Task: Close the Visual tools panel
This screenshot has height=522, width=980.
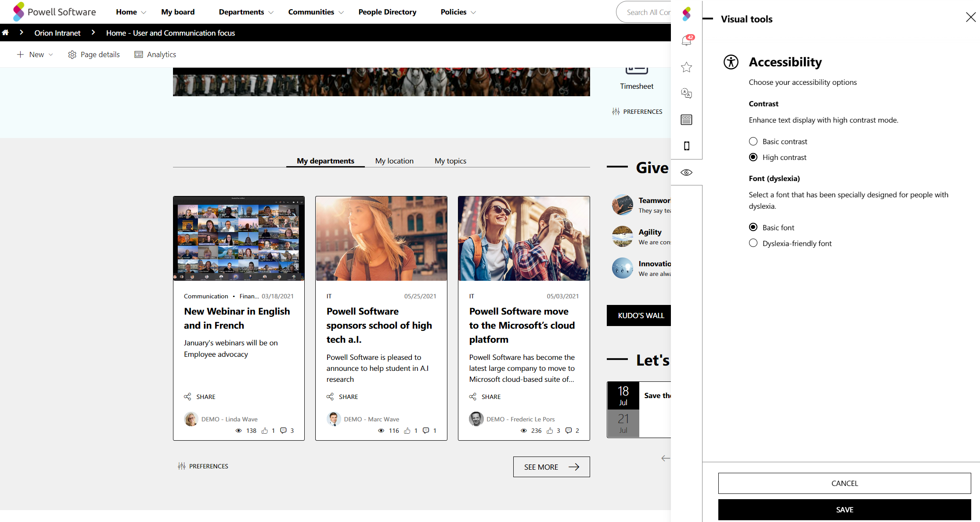Action: tap(971, 17)
